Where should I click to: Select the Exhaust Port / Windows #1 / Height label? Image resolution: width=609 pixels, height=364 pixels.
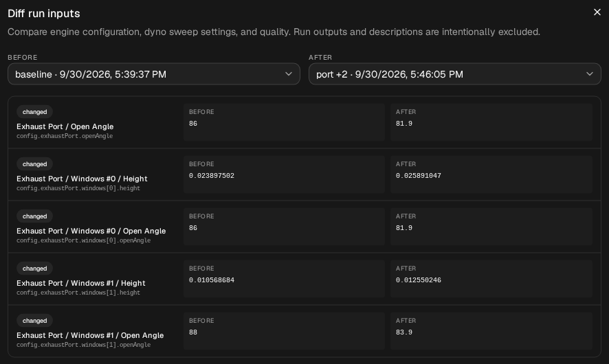tap(81, 283)
